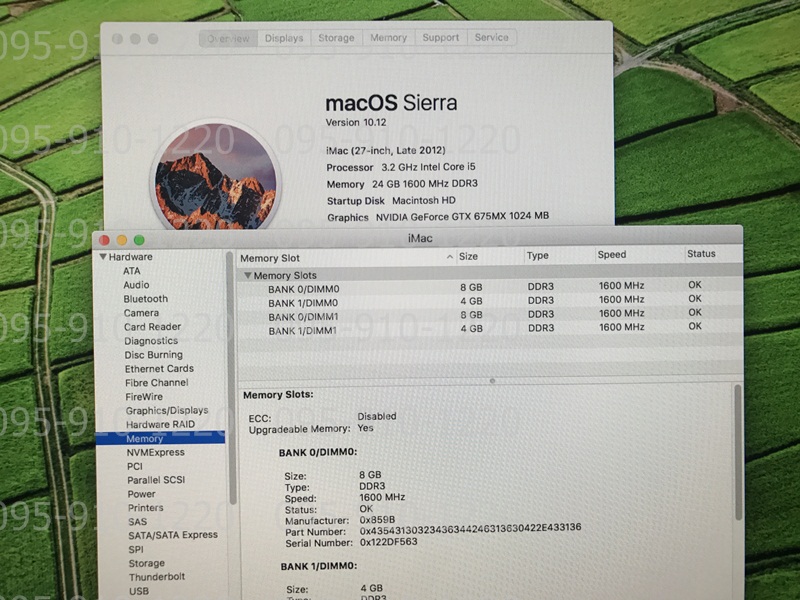Select NVMExpress in the sidebar
This screenshot has height=600, width=800.
[x=156, y=452]
